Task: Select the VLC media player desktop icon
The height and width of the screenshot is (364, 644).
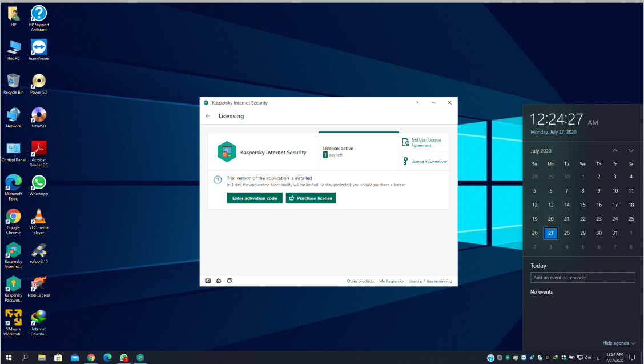Action: click(x=39, y=222)
